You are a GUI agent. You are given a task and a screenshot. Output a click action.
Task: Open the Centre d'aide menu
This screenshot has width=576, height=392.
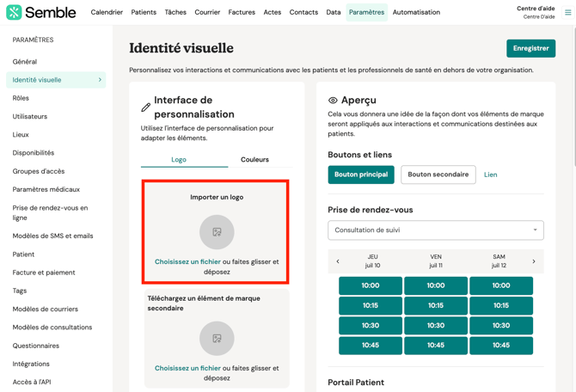(x=535, y=12)
